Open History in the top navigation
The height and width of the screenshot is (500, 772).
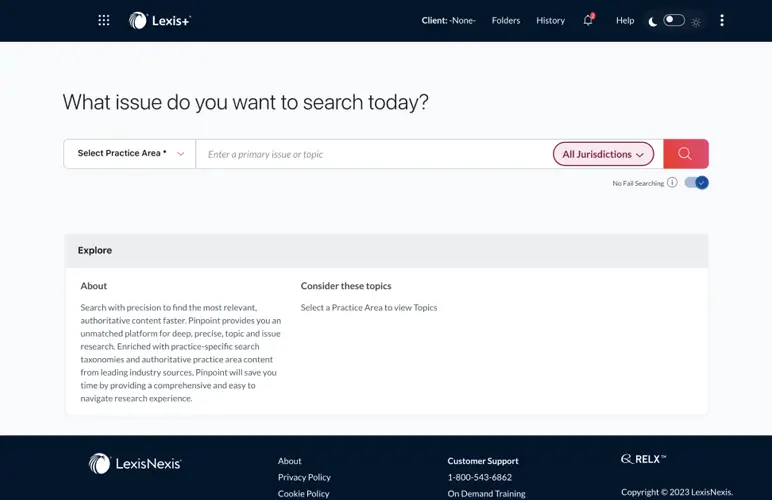(550, 20)
